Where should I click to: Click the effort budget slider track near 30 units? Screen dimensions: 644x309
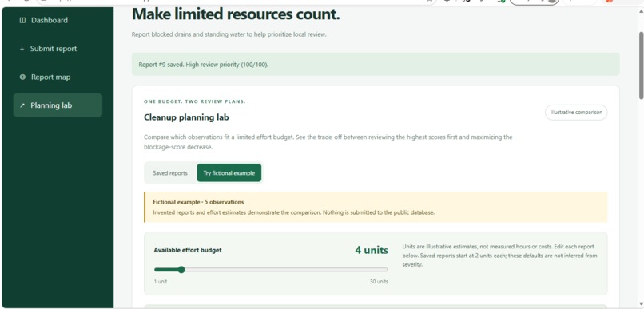pyautogui.click(x=384, y=270)
